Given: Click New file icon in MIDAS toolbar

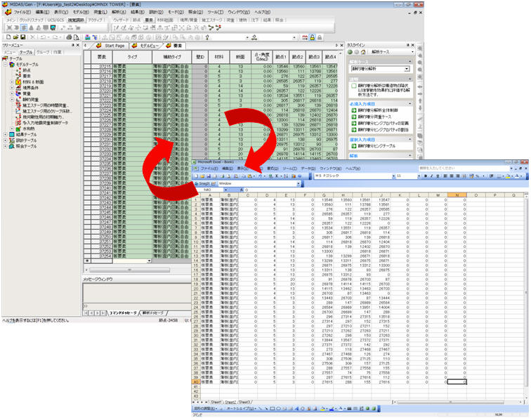Looking at the screenshot, I should (x=8, y=37).
